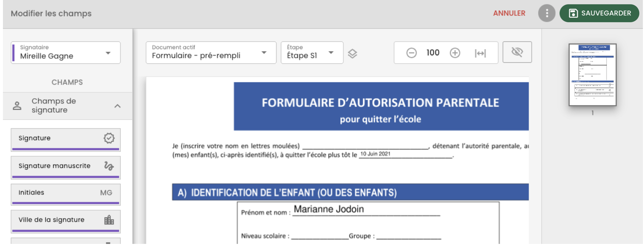
Task: Choose the Ville de la signature field
Action: 66,221
